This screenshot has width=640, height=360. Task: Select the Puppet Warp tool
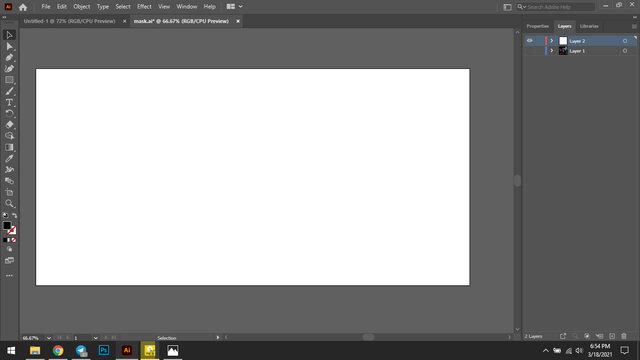9,170
